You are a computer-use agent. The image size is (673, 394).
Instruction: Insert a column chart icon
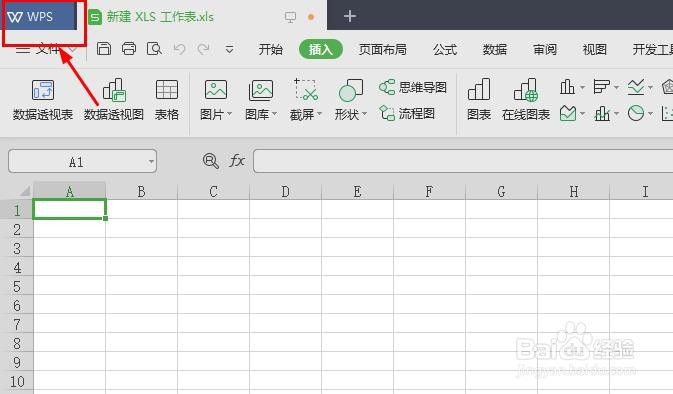[567, 87]
